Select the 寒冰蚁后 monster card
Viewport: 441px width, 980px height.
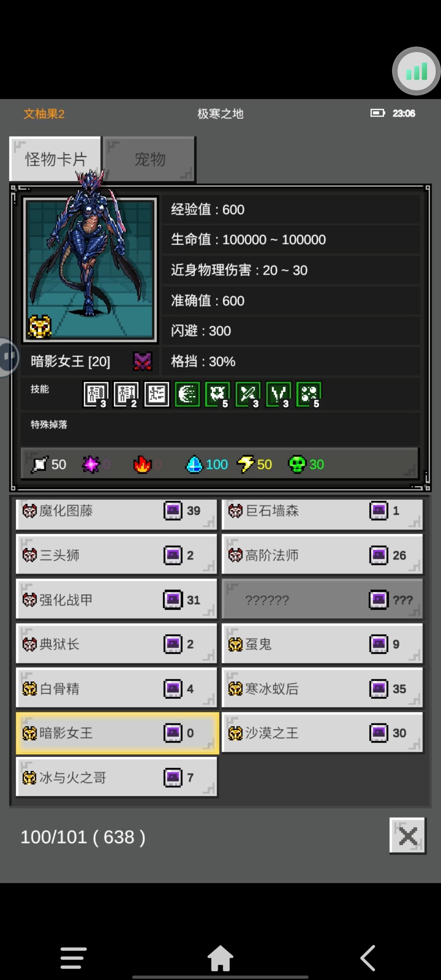point(322,688)
